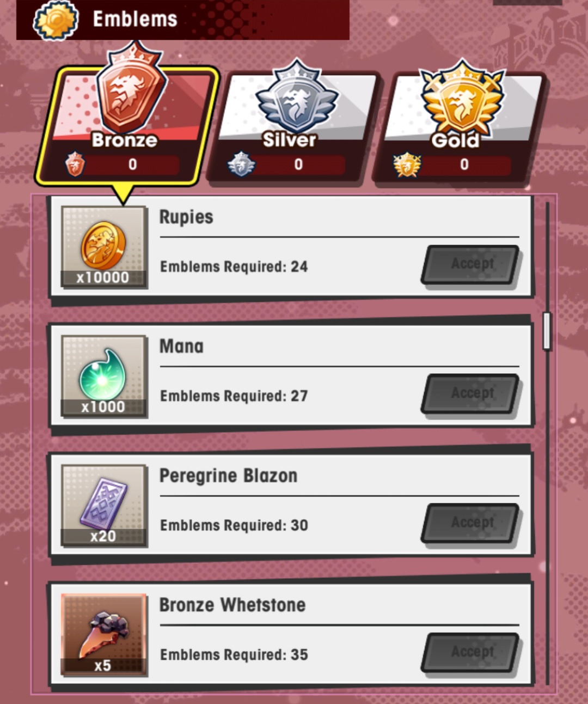Click the Rupies reward title text
The image size is (588, 704).
(x=186, y=217)
